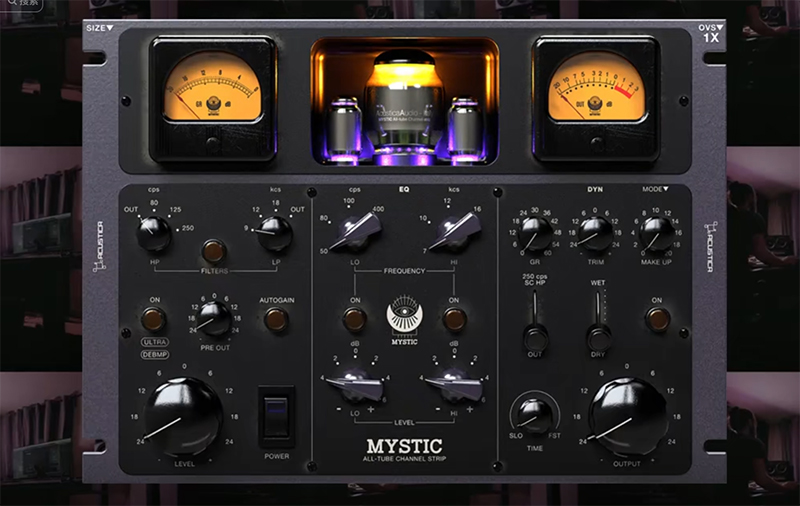
Task: Click the ULTRA label button
Action: click(x=153, y=342)
